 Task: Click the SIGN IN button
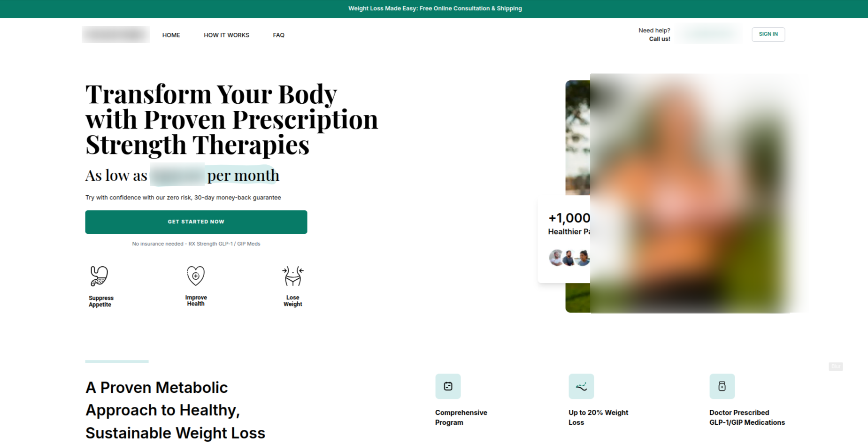[x=768, y=34]
